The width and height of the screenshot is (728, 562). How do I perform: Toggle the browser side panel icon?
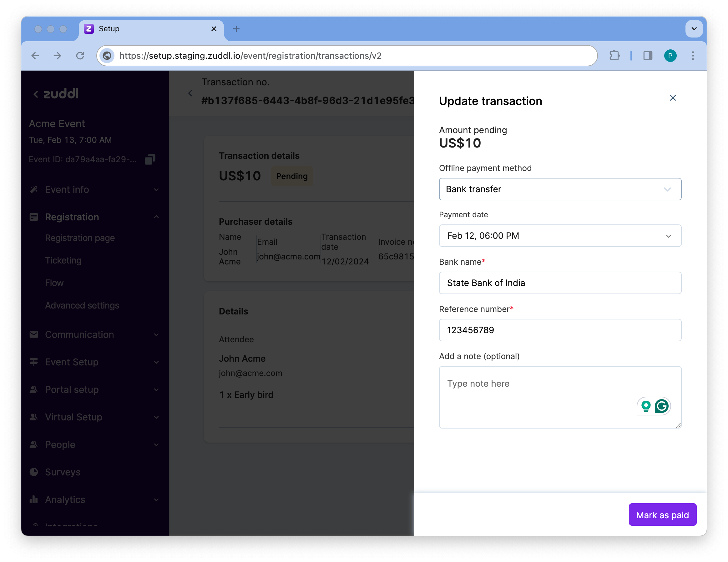point(648,56)
